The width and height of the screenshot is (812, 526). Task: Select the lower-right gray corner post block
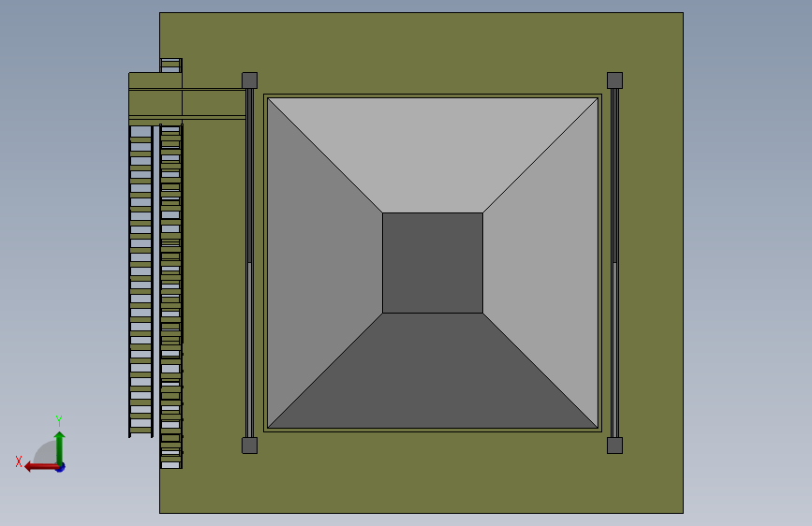point(614,446)
